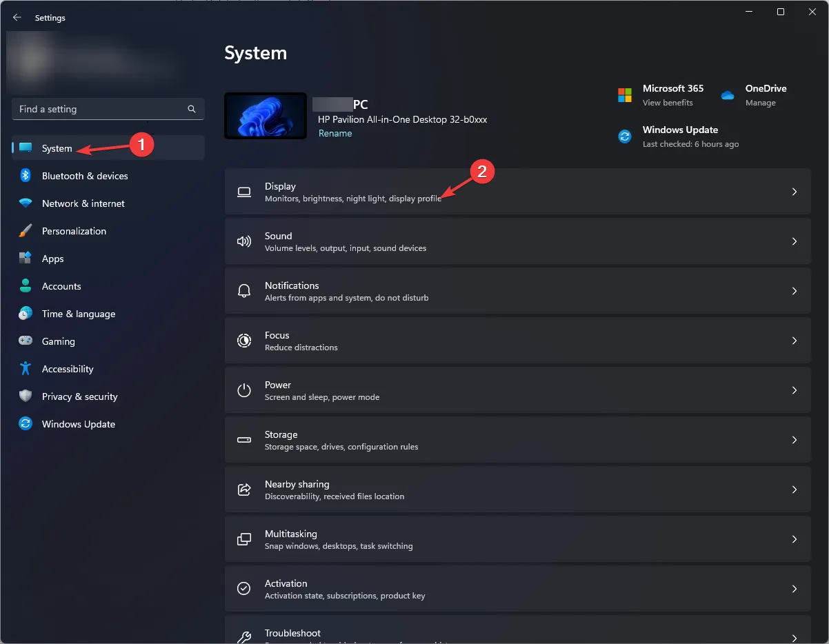Open Notifications via its right chevron

point(795,291)
